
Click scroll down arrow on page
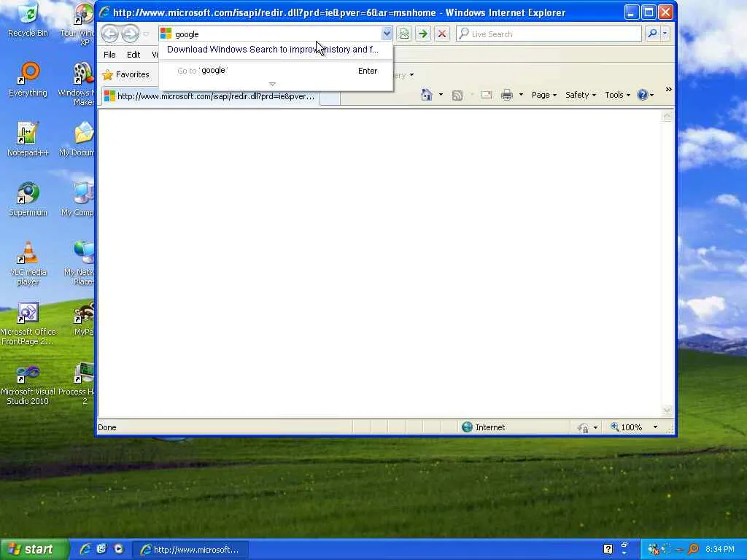(x=667, y=411)
